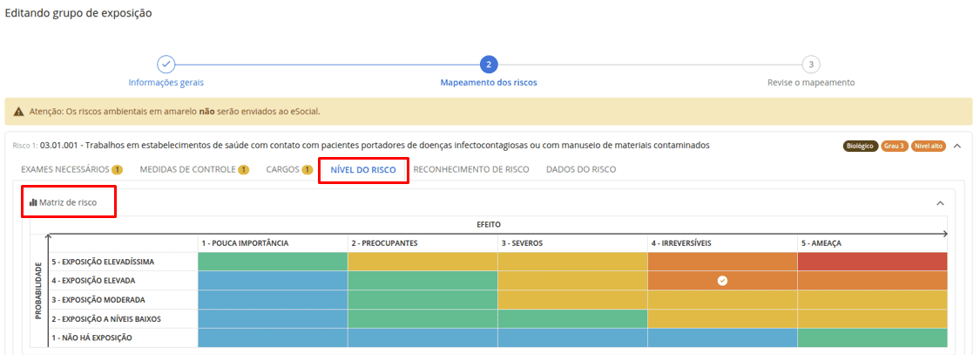980x355 pixels.
Task: Click the completed checkmark step circle
Action: 166,65
